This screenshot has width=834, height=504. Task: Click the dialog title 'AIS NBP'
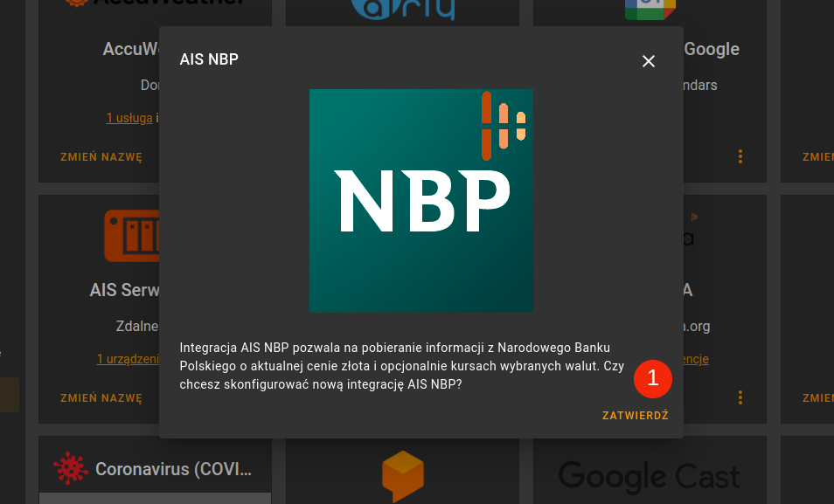click(x=209, y=59)
